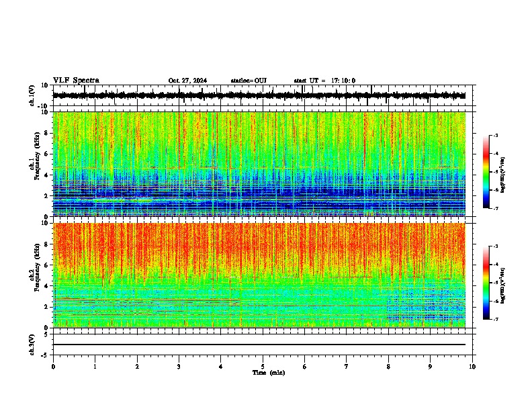Screen dimensions: 532x411
Task: Click the ch.1 waveform trace
Action: coord(259,95)
